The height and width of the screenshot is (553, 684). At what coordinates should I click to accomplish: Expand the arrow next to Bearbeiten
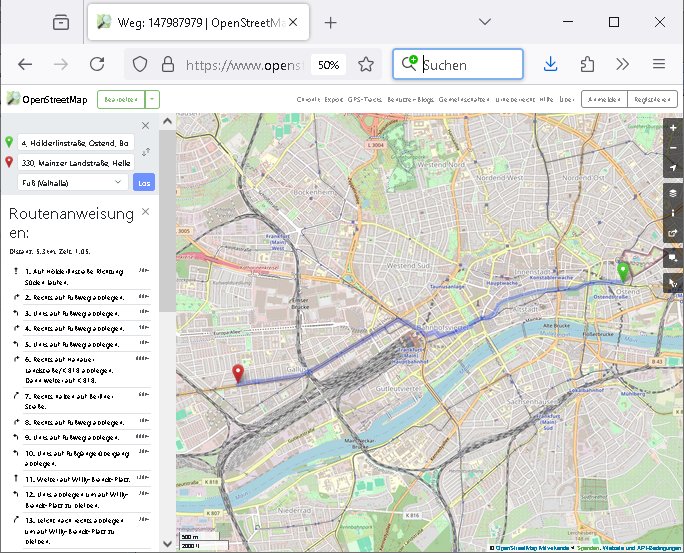pos(152,99)
